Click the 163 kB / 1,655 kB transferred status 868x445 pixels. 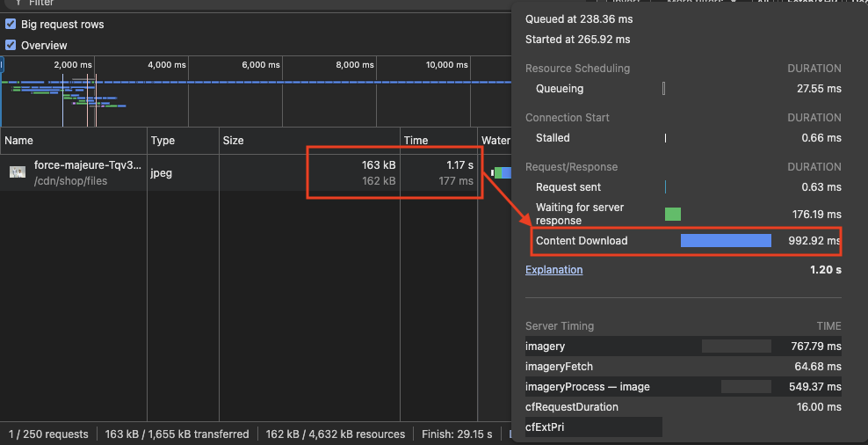177,434
